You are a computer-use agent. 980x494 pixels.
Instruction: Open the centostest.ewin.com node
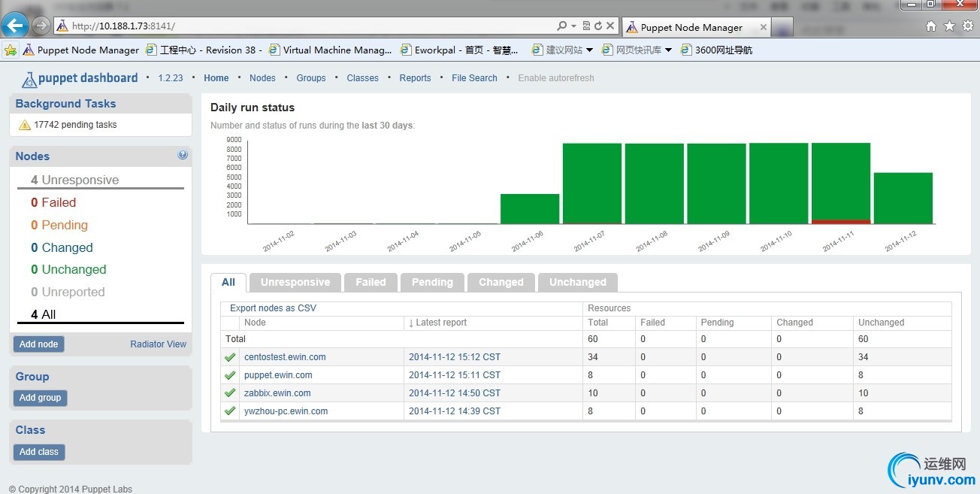285,357
